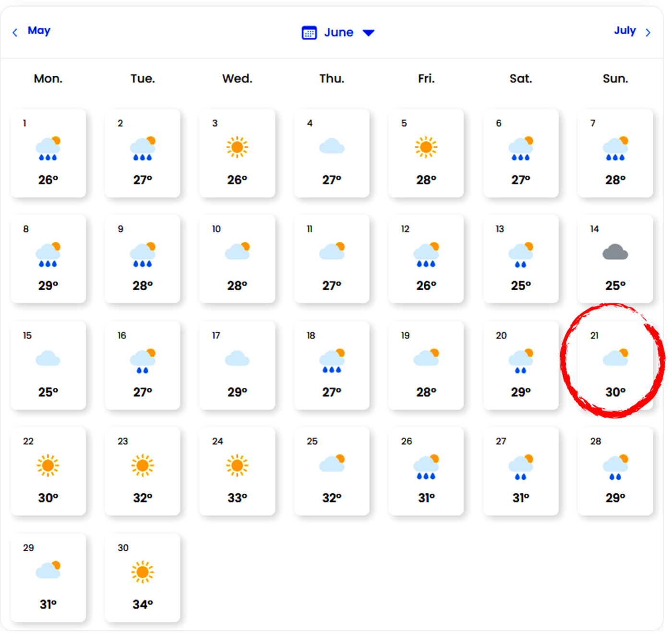Click the sun icon on June 30

click(143, 572)
